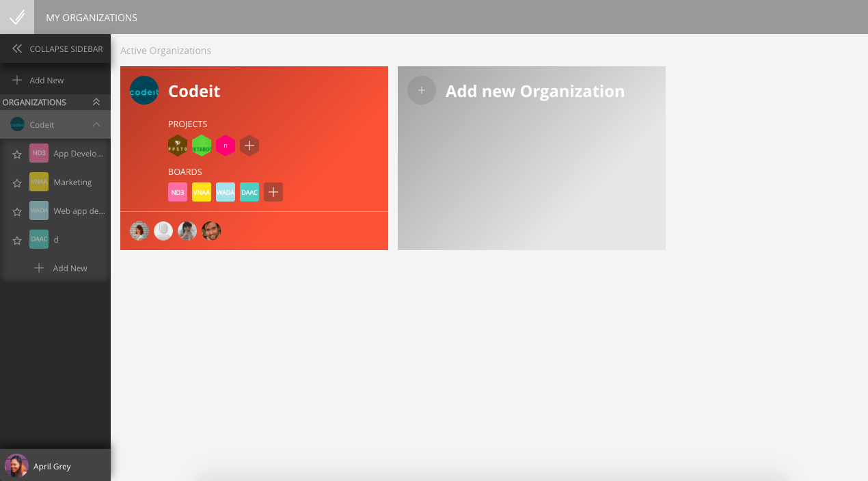Open the teal DAAC board tile on the card

[249, 192]
